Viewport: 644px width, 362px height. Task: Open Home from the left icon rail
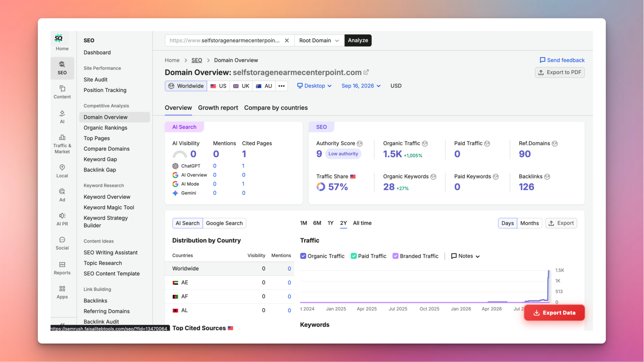click(62, 43)
